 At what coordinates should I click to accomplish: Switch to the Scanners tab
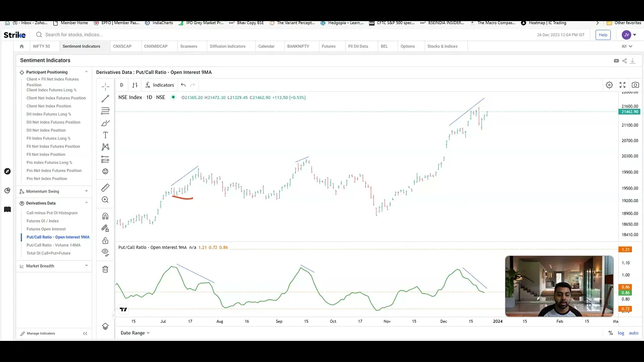click(189, 46)
